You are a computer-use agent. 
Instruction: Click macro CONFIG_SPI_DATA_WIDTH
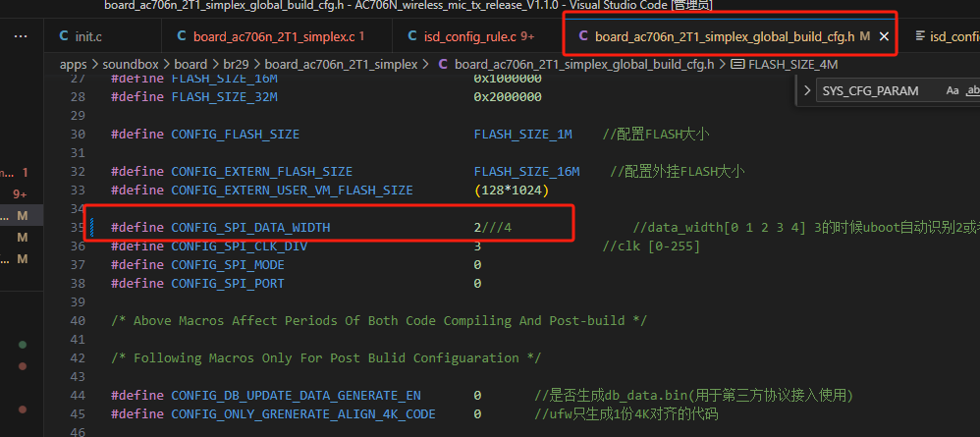[250, 228]
